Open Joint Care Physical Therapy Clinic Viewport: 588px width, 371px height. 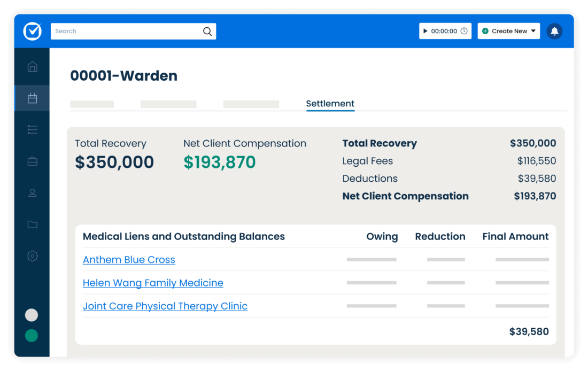tap(165, 306)
